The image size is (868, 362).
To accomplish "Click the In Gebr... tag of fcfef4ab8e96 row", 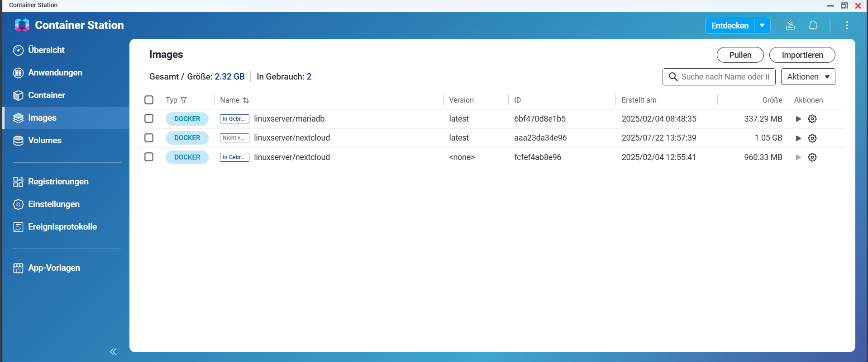I will pos(234,157).
